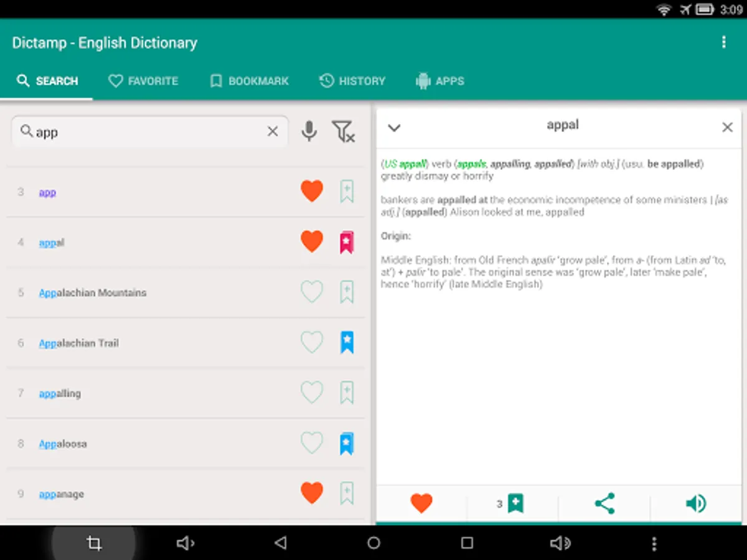Raise volume with the navigation bar speaker icon
747x560 pixels.
pyautogui.click(x=560, y=544)
